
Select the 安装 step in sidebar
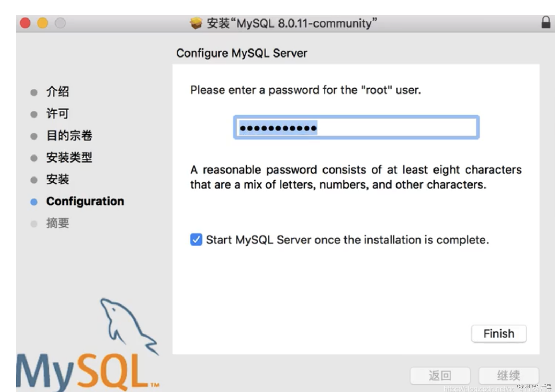click(58, 180)
